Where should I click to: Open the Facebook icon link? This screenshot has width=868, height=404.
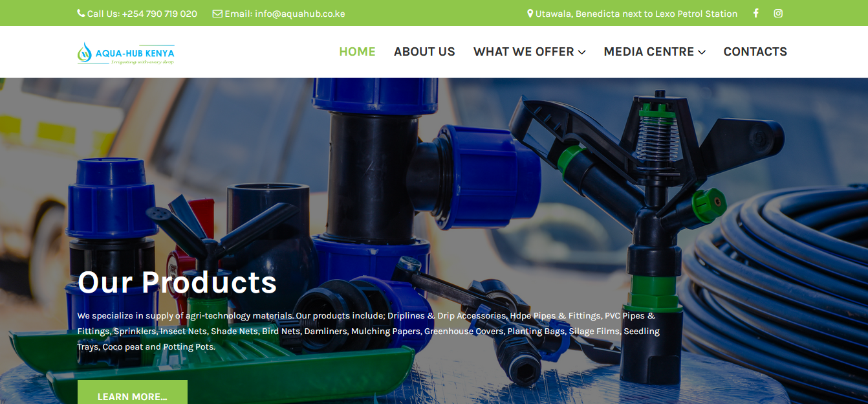(x=755, y=13)
